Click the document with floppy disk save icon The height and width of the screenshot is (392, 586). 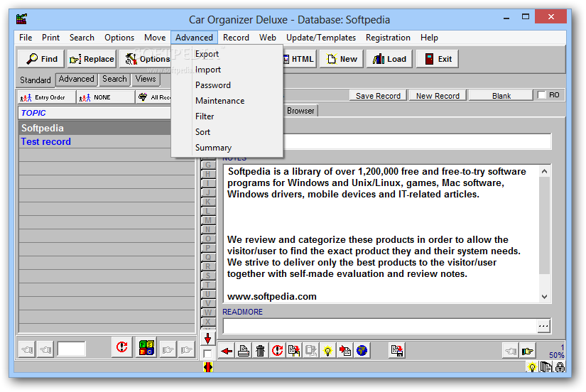(x=397, y=351)
